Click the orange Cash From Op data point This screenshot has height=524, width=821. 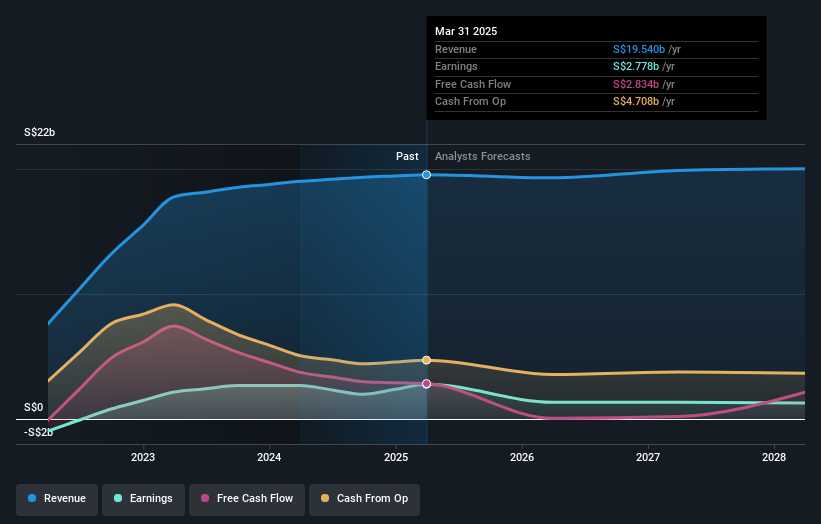pyautogui.click(x=427, y=360)
